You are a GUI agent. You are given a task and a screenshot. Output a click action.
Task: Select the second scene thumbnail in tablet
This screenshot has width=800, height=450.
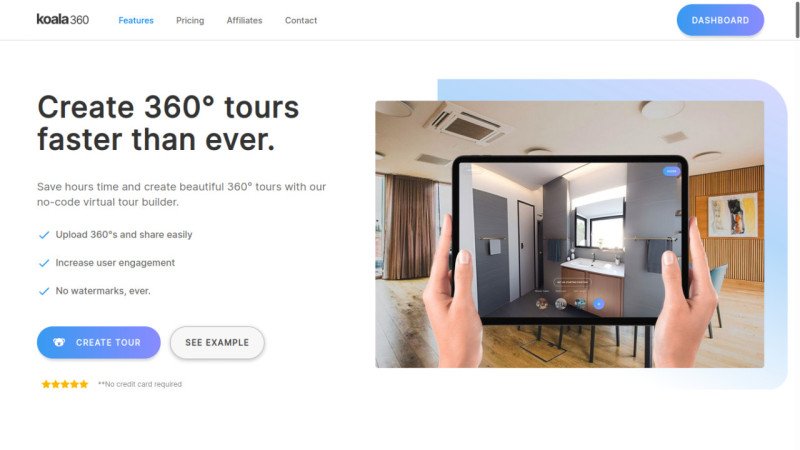tap(561, 304)
